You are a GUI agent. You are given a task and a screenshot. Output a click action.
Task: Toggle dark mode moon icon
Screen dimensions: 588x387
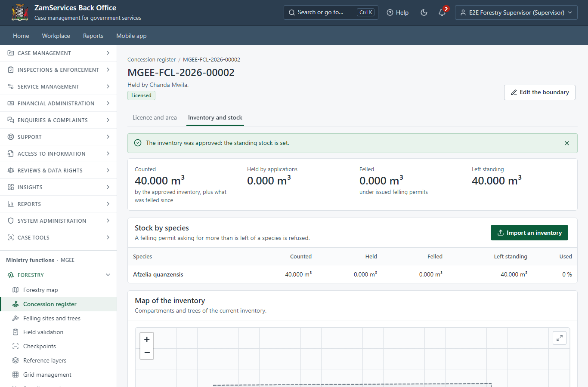(424, 12)
